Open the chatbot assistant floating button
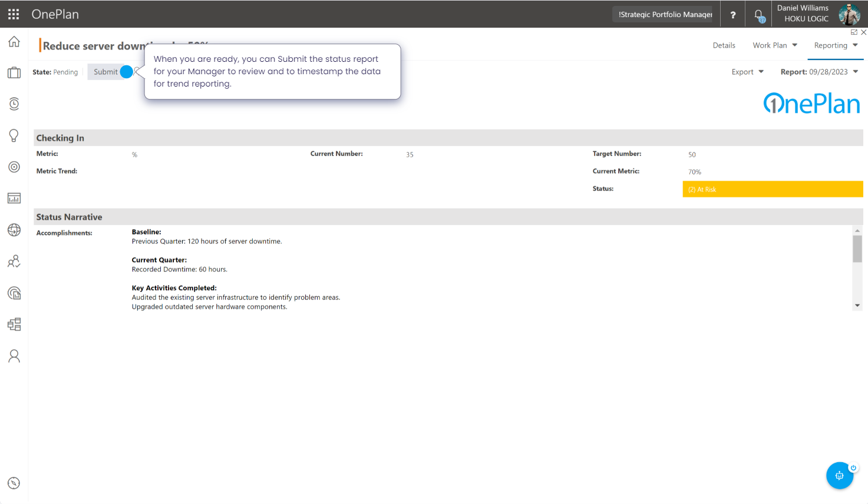The width and height of the screenshot is (868, 504). (x=839, y=476)
